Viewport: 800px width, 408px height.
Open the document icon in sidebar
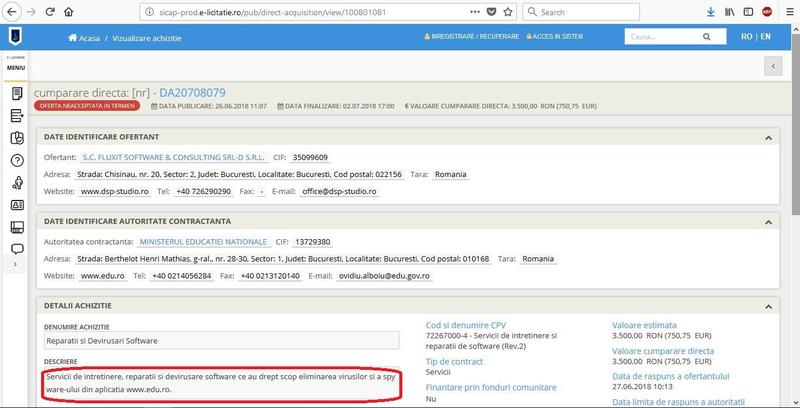pos(17,93)
